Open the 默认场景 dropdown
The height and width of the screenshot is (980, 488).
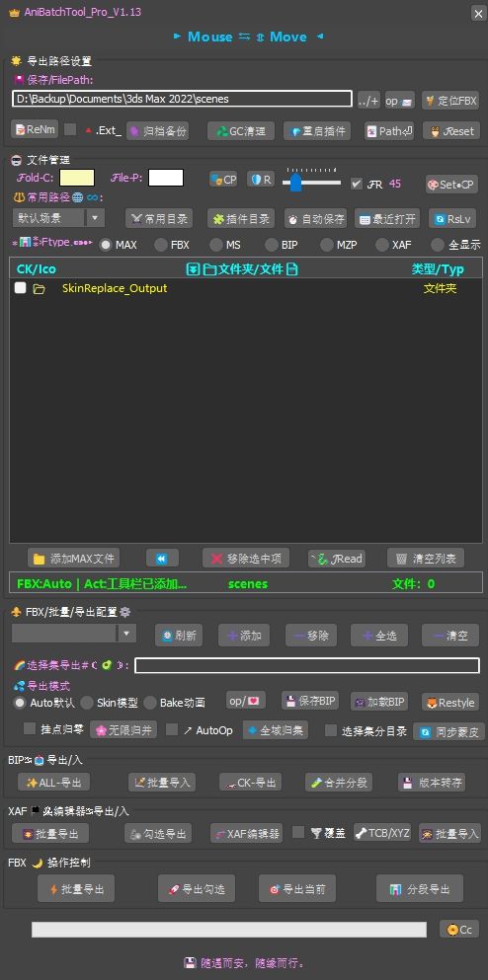pyautogui.click(x=58, y=218)
